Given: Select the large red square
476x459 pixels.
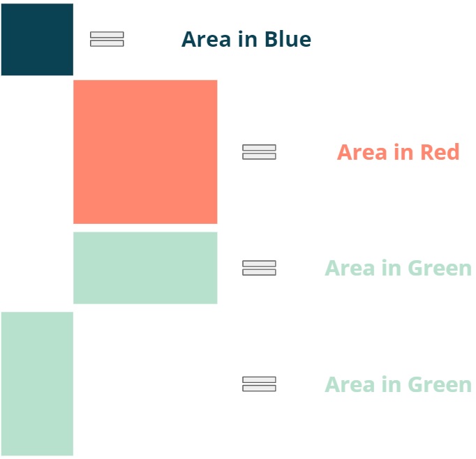Looking at the screenshot, I should tap(145, 152).
